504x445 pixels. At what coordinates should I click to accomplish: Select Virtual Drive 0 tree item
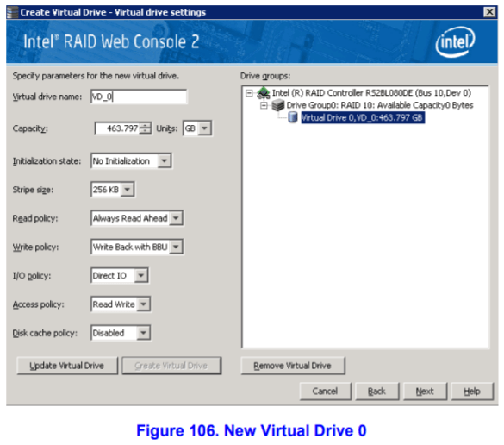pos(362,118)
